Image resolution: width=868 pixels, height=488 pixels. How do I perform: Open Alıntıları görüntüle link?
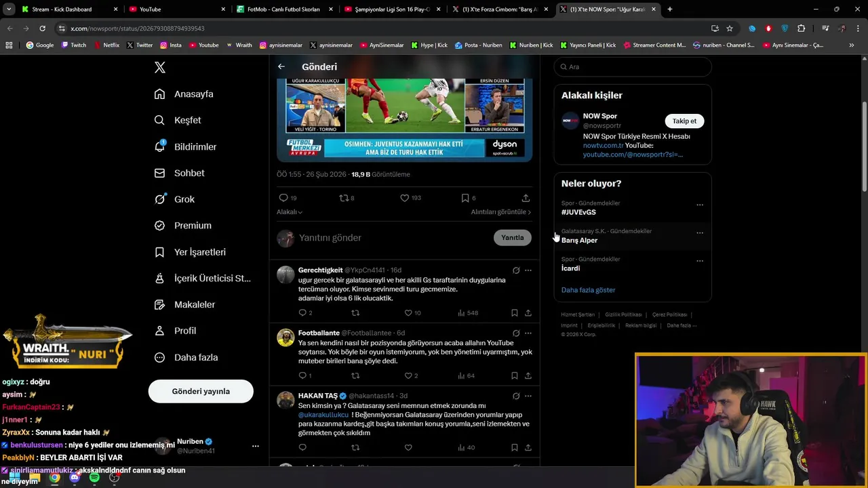click(x=501, y=212)
